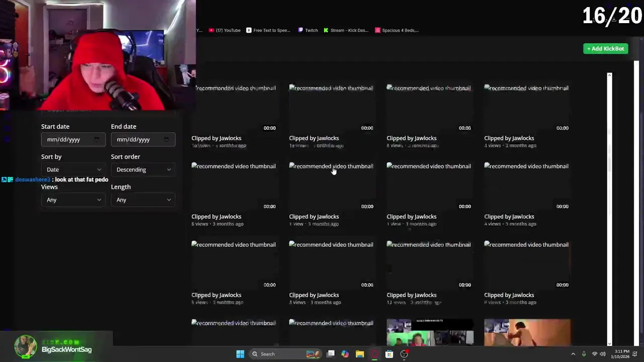The height and width of the screenshot is (362, 644).
Task: Click the + Add KickBot button
Action: click(606, 49)
